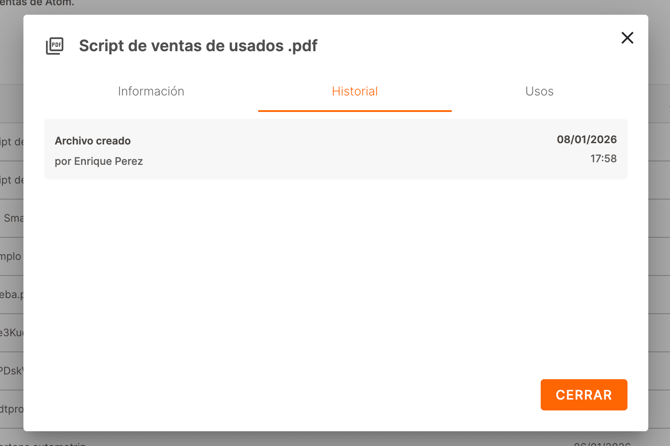Click the 08/01/2026 date in history entry
Image resolution: width=670 pixels, height=446 pixels.
587,140
